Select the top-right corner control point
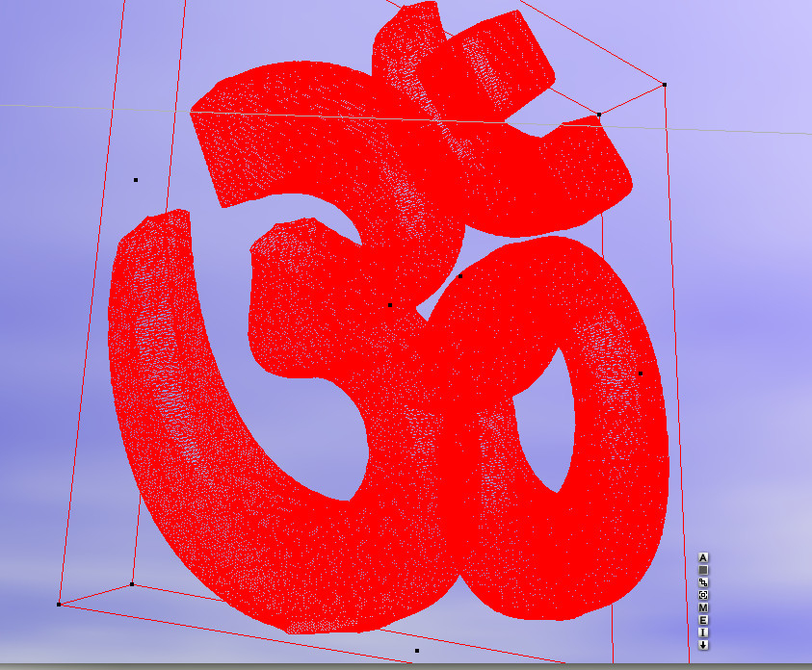The height and width of the screenshot is (670, 812). click(665, 85)
